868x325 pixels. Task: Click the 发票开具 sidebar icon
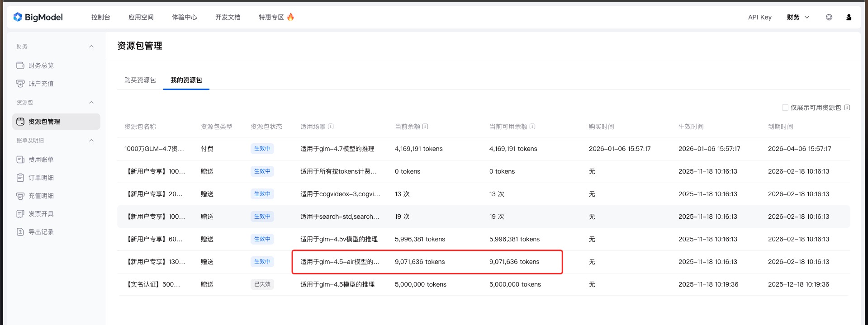[20, 214]
